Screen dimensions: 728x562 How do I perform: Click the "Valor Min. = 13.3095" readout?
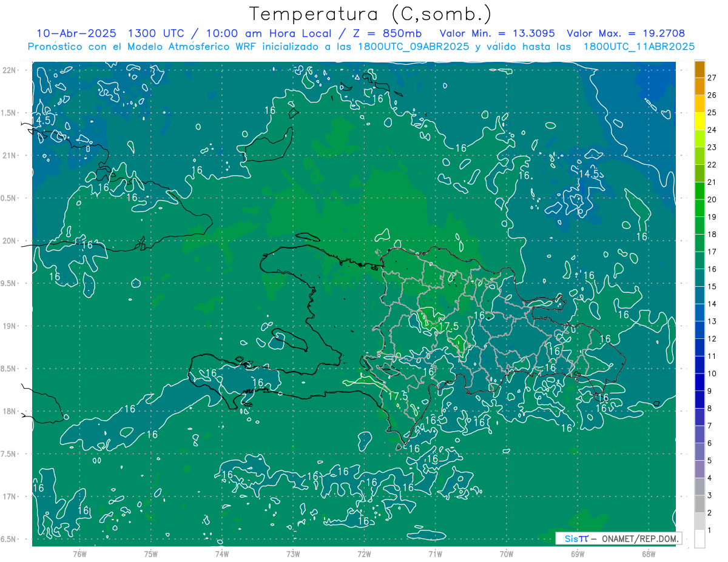(498, 33)
